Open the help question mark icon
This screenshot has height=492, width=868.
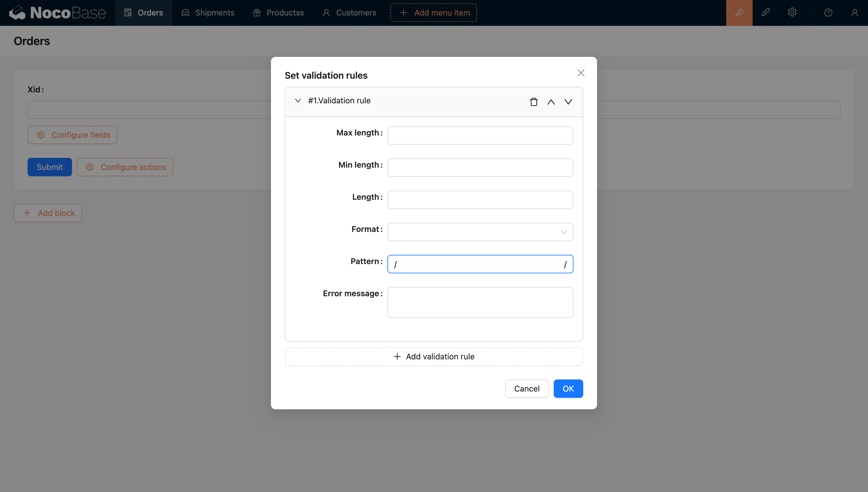tap(828, 13)
